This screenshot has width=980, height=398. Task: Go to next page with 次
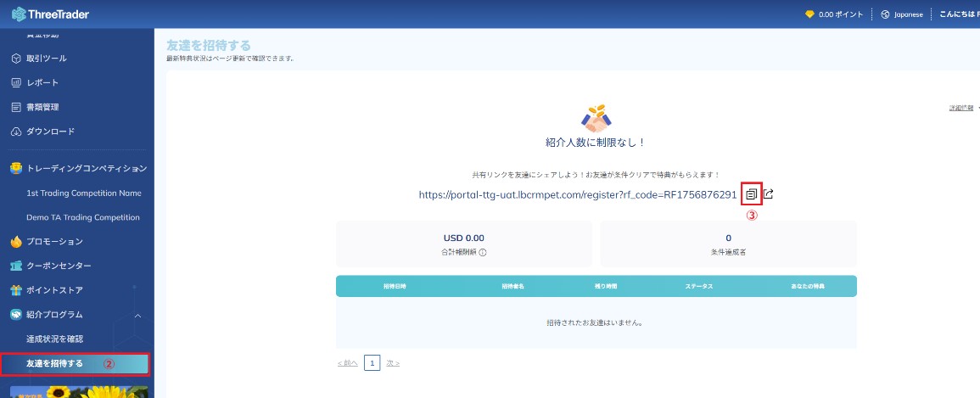pyautogui.click(x=393, y=363)
